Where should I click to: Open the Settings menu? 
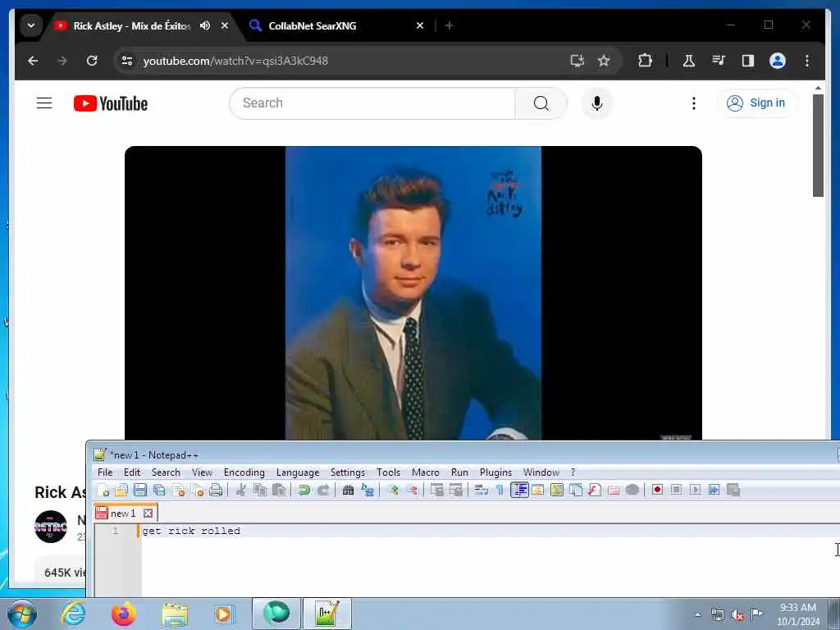click(348, 472)
